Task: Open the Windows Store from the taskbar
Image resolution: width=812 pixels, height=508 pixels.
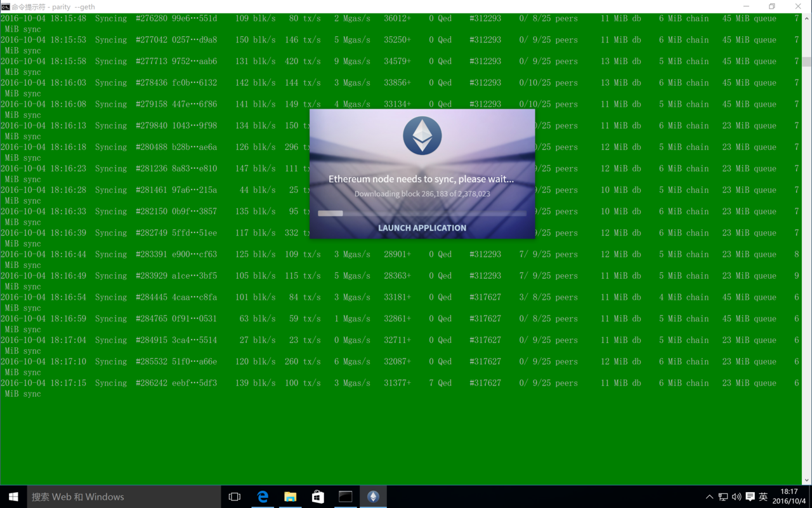Action: point(318,497)
